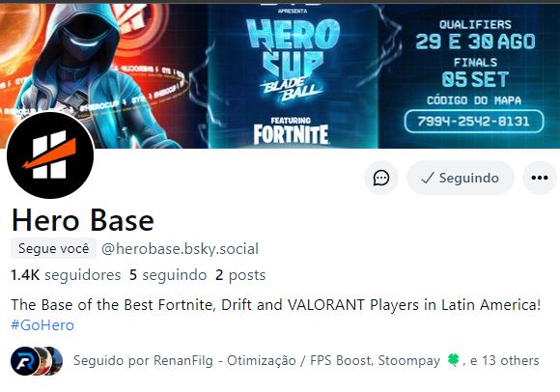560x392 pixels.
Task: Click the map code 7994-2542-8131 in banner
Action: click(474, 122)
